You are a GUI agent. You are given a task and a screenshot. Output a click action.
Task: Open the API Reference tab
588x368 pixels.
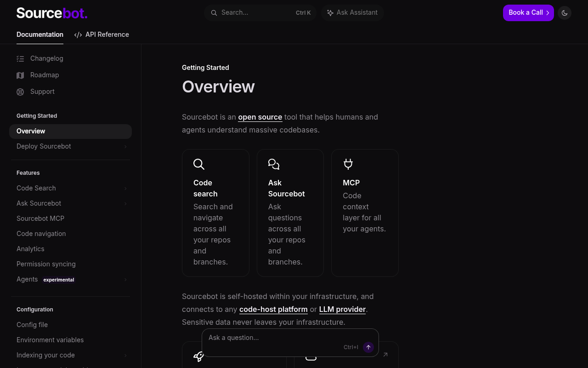[x=102, y=34]
